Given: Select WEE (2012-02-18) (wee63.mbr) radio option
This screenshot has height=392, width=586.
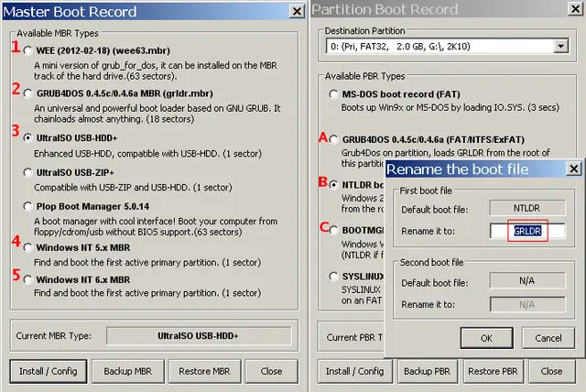Looking at the screenshot, I should (x=28, y=50).
